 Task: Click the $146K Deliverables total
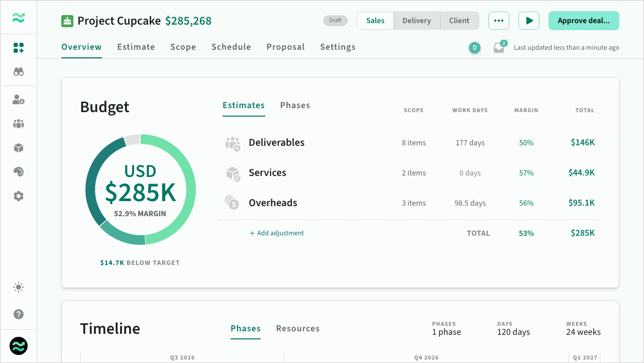583,143
